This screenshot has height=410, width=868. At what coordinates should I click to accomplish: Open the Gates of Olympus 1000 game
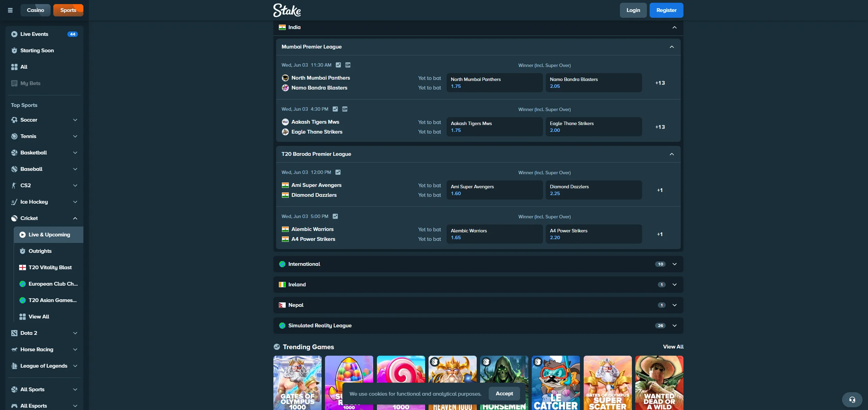tap(297, 383)
